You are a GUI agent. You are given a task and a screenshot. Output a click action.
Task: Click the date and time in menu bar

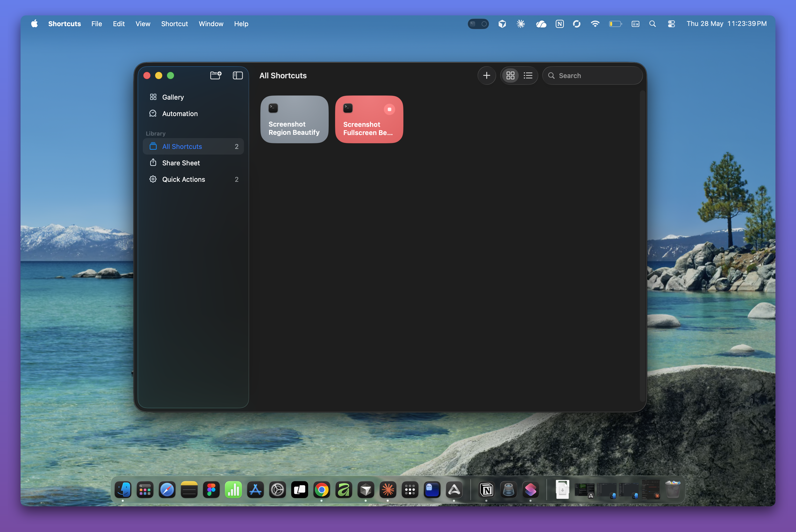pos(726,24)
